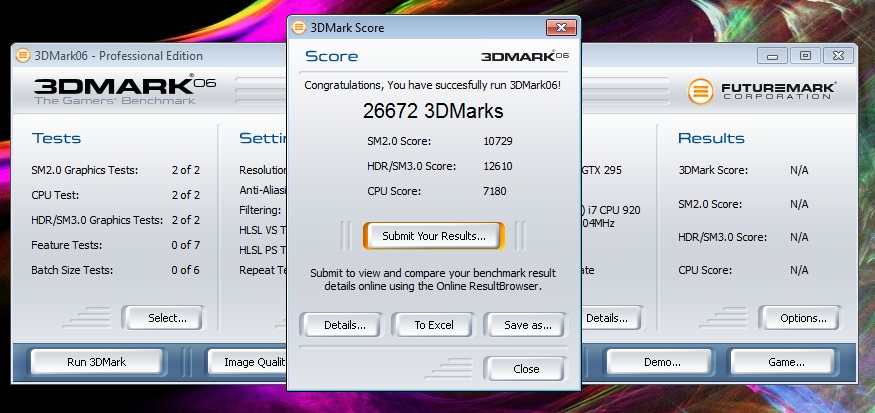Click the 26672 3DMarks score text
This screenshot has width=875, height=413.
(x=433, y=111)
